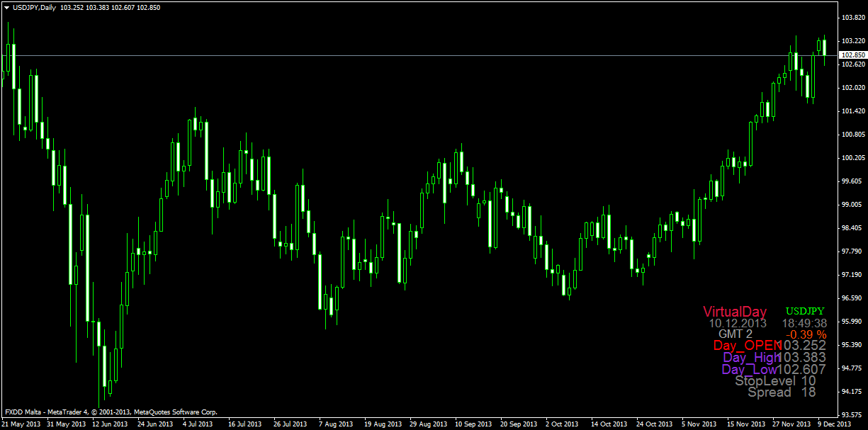Click the 93.575 price scale label
The height and width of the screenshot is (430, 868).
pyautogui.click(x=852, y=415)
